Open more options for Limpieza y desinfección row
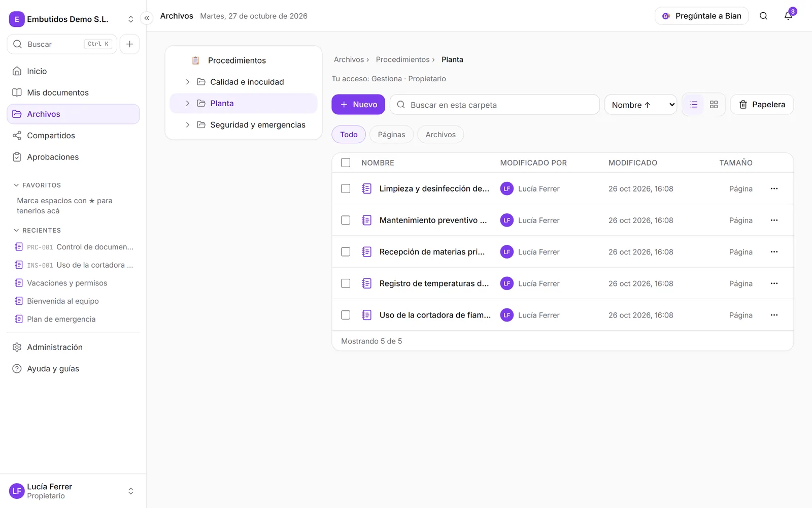 click(774, 188)
